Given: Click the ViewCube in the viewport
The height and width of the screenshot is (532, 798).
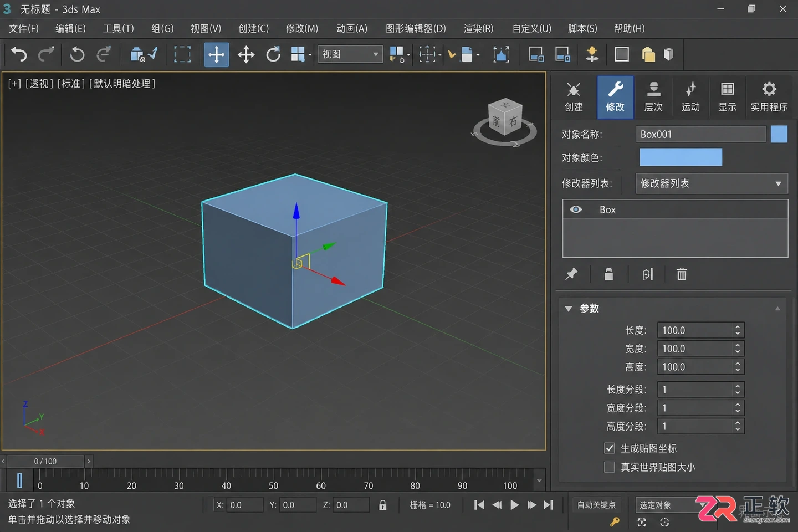Looking at the screenshot, I should [505, 118].
